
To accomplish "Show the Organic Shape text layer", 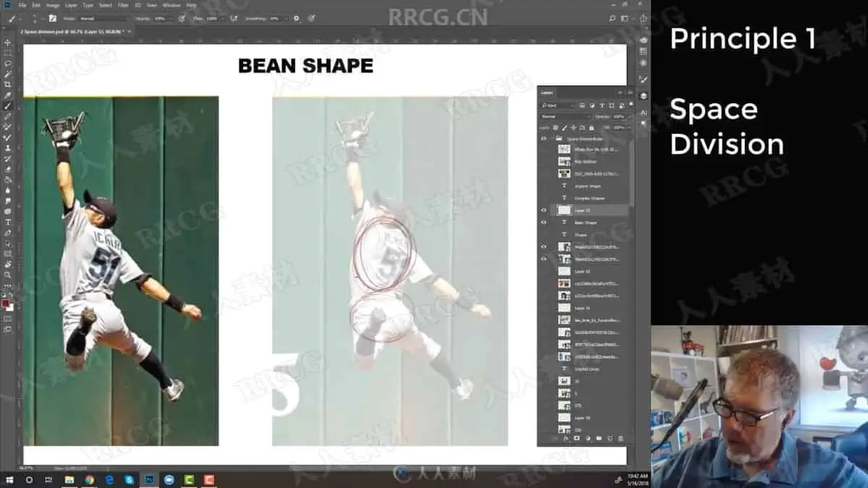I will tap(543, 186).
